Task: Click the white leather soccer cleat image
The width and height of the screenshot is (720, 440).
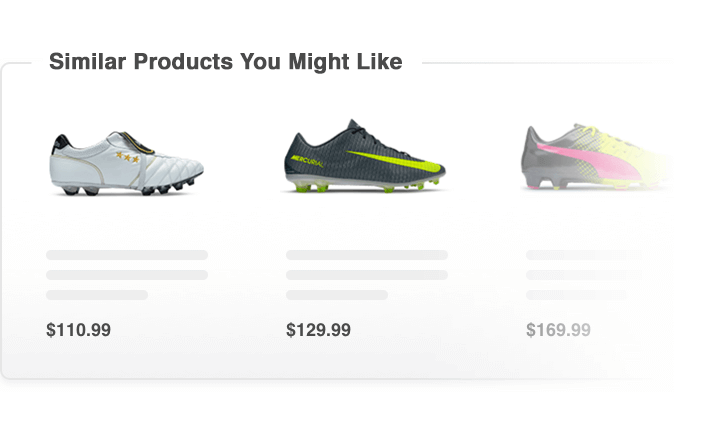Action: coord(128,162)
